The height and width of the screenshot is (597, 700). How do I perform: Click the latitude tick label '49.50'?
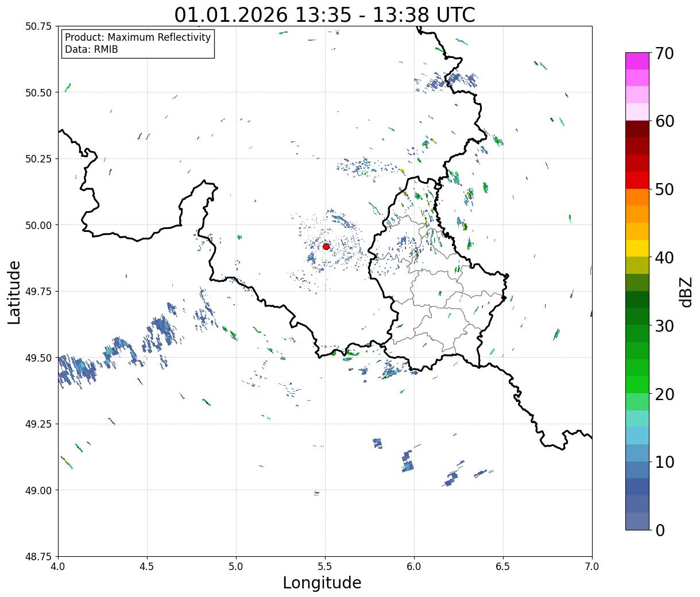point(39,358)
